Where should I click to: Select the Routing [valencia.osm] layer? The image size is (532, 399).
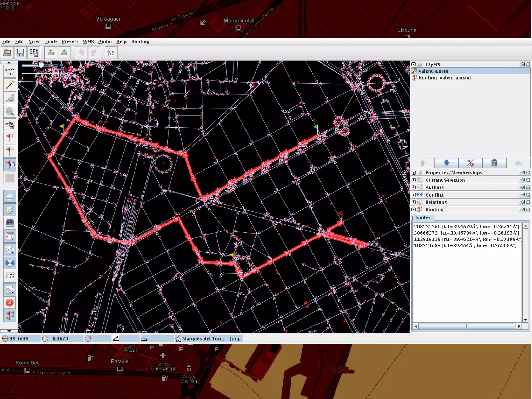444,78
